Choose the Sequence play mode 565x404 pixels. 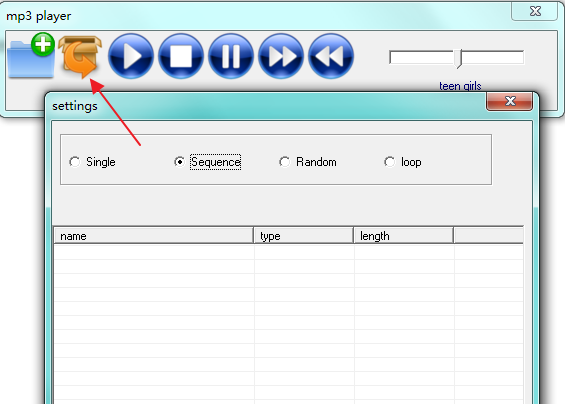click(x=208, y=162)
